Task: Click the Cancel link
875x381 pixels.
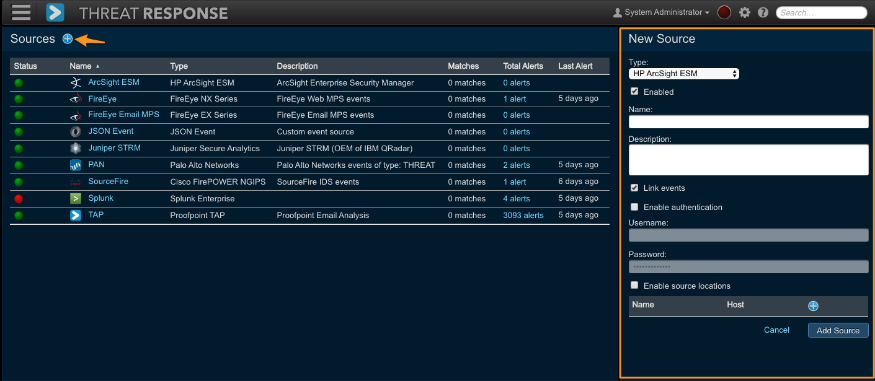Action: coord(776,330)
